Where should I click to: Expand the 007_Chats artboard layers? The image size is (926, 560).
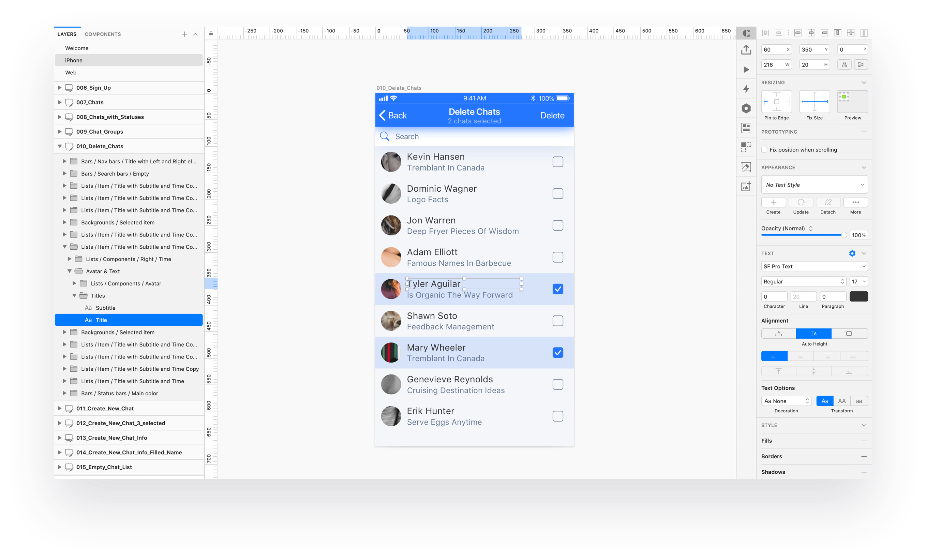pyautogui.click(x=59, y=102)
